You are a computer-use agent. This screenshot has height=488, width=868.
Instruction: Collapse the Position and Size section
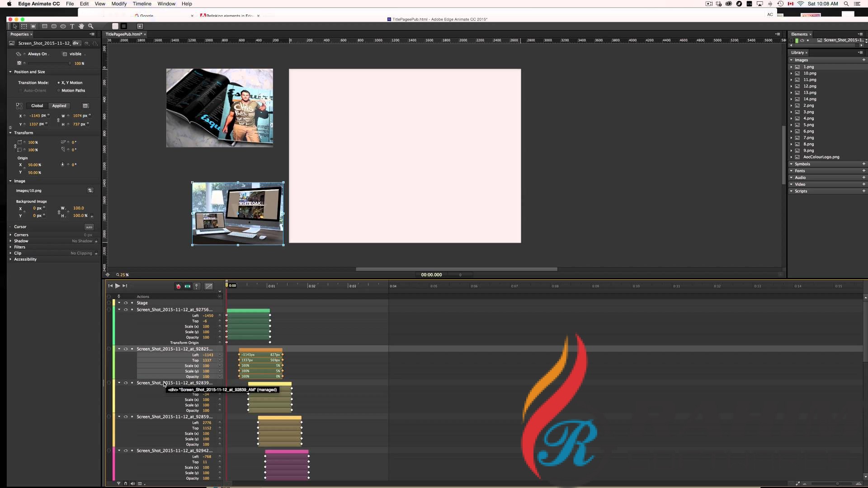coord(10,72)
